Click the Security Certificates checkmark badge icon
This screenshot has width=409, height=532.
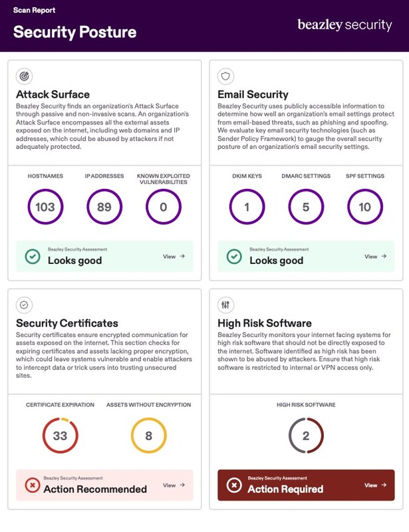24,305
